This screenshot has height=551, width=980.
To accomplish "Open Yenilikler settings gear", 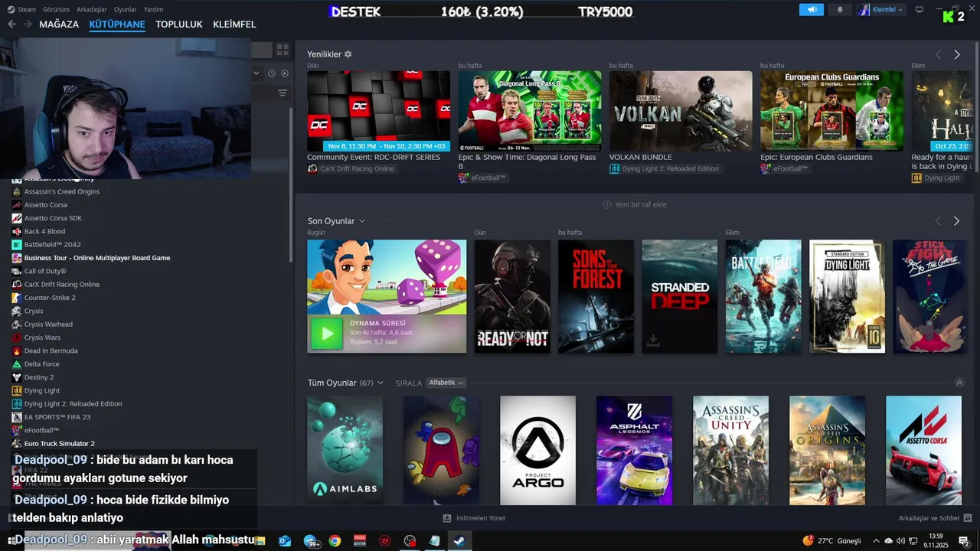I will 348,54.
